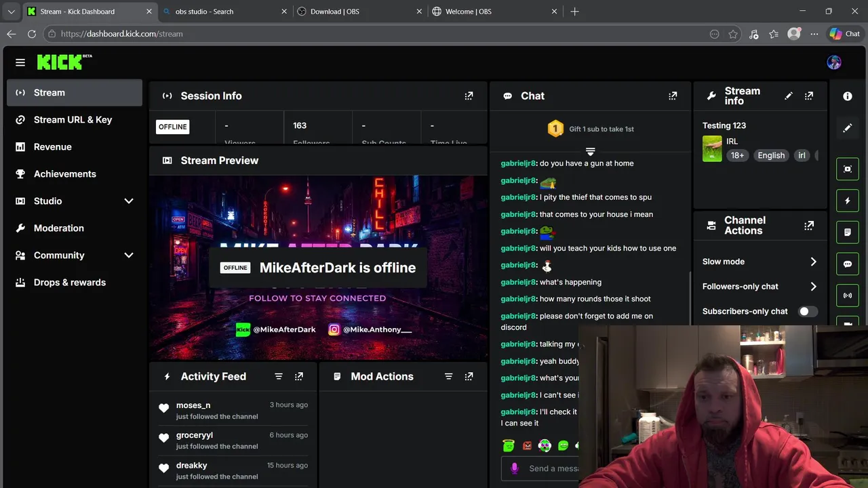Pop out the Activity Feed panel
Image resolution: width=868 pixels, height=488 pixels.
coord(299,376)
